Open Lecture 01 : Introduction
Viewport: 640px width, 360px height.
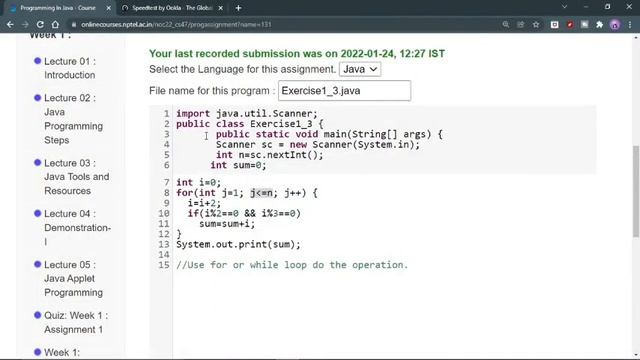tap(70, 68)
